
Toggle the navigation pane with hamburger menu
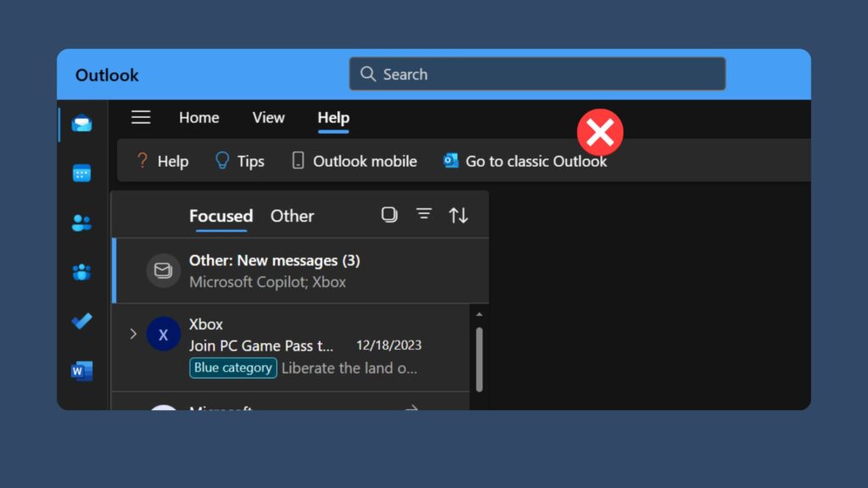(x=141, y=117)
